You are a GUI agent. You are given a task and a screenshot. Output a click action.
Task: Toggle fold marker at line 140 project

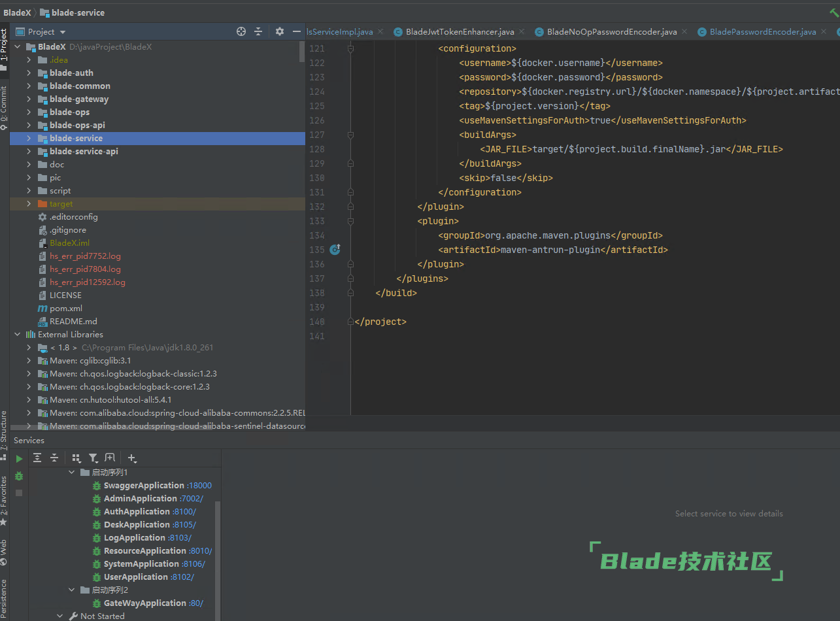point(351,322)
